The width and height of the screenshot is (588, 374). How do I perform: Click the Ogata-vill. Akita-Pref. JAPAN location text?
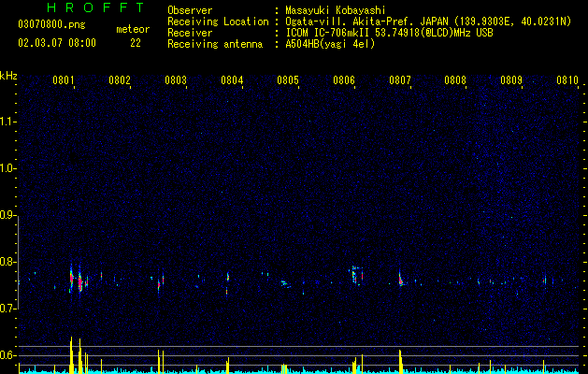(428, 22)
